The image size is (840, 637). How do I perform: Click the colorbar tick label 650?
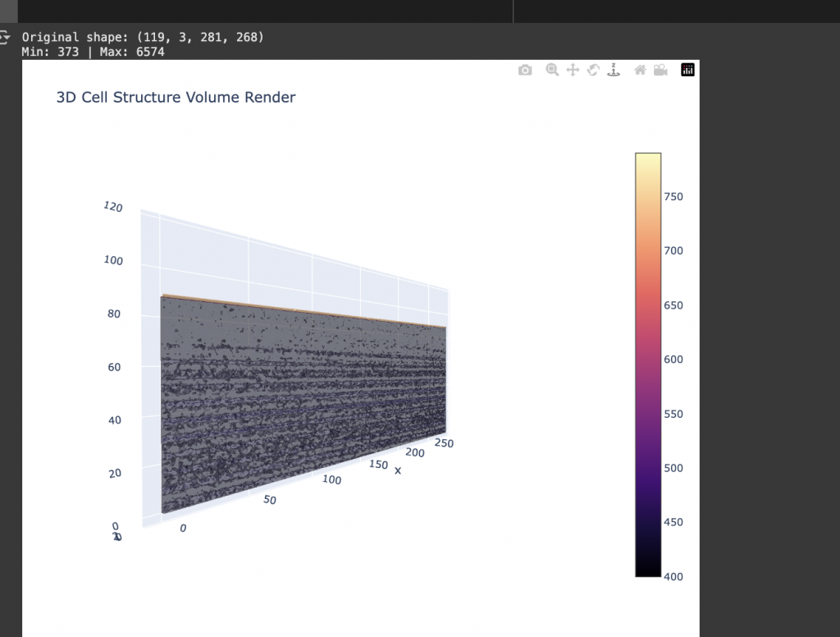[x=673, y=305]
